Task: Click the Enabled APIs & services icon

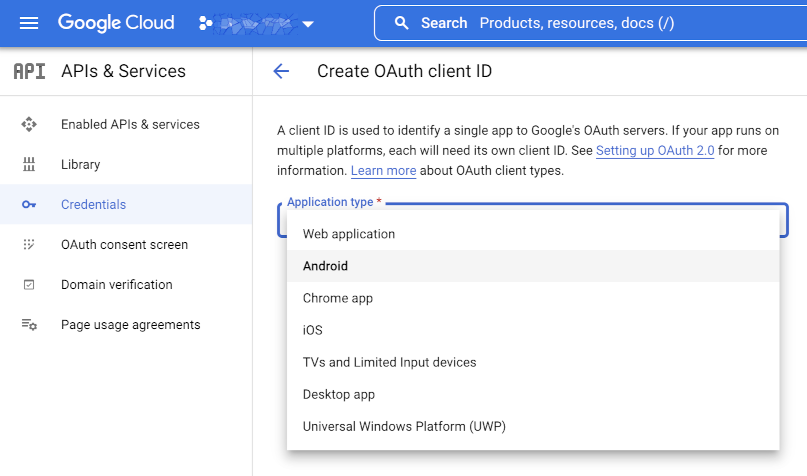Action: click(29, 125)
